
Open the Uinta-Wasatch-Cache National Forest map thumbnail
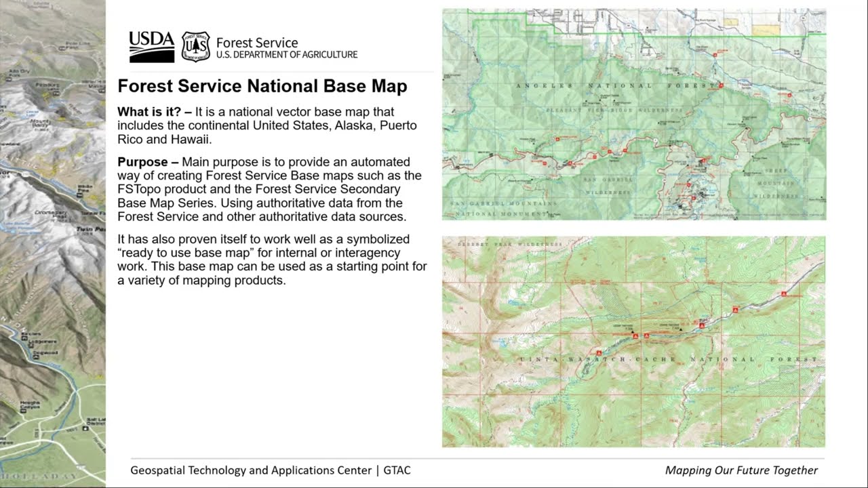[634, 342]
